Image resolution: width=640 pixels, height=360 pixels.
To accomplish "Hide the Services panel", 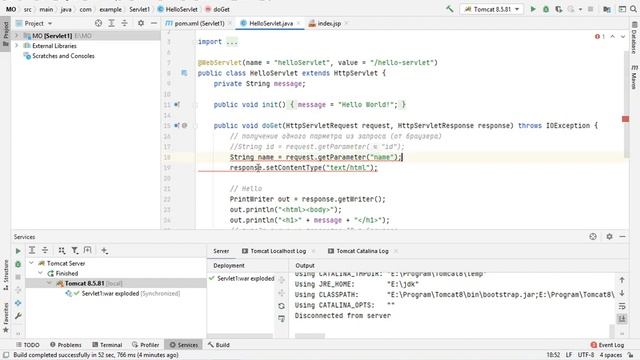I will pyautogui.click(x=622, y=236).
